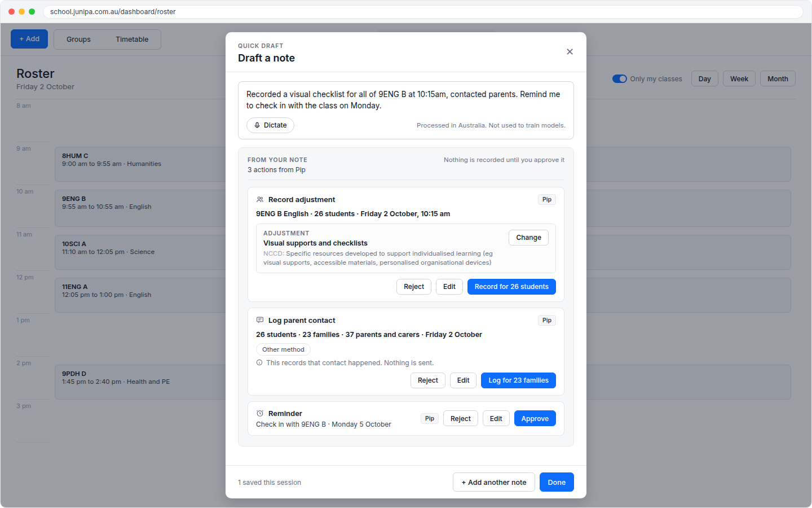The image size is (812, 508).
Task: Click the Dictate microphone button
Action: [271, 125]
